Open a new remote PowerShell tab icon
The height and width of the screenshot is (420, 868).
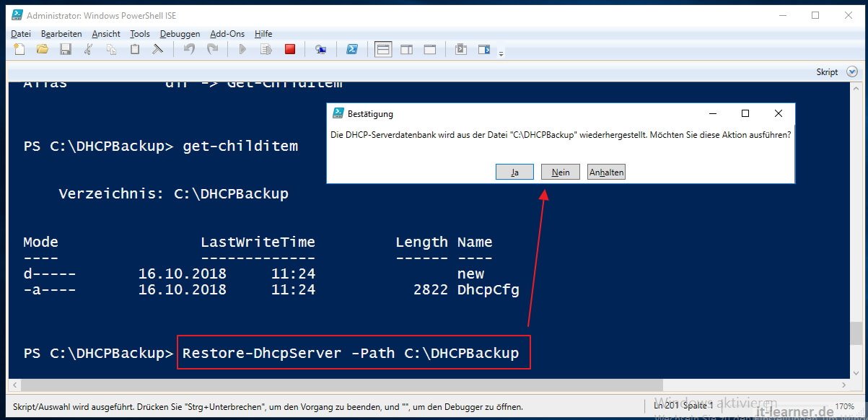(321, 49)
